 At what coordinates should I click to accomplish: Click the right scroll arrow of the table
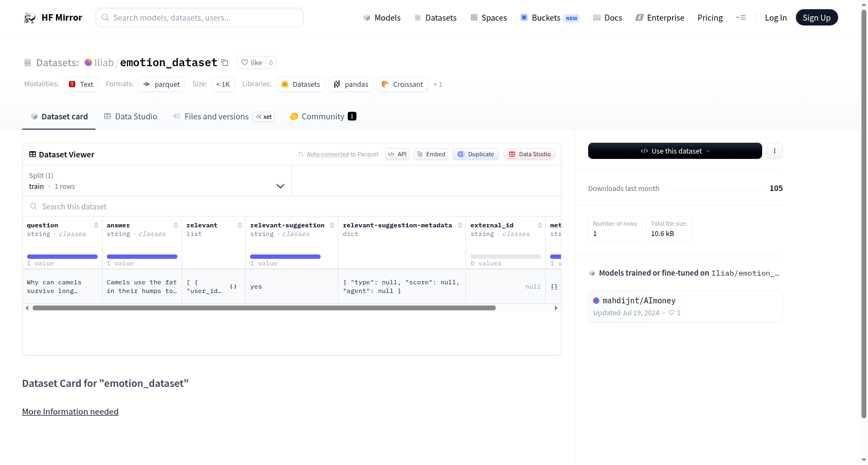point(556,308)
